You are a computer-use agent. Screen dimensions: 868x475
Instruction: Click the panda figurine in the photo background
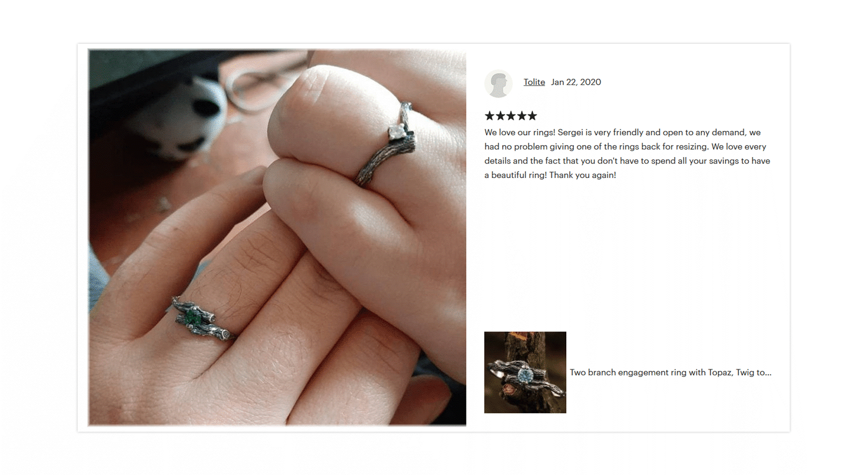click(x=178, y=119)
